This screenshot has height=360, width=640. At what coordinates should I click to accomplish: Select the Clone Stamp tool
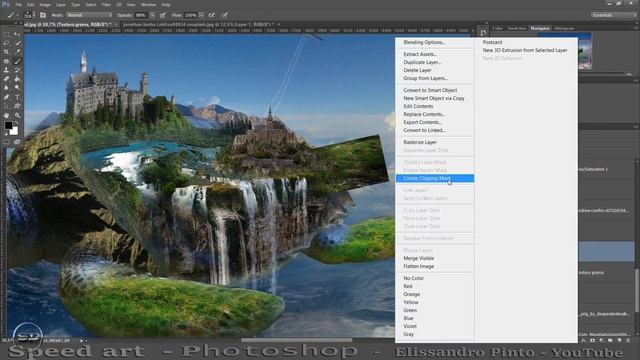pyautogui.click(x=6, y=70)
